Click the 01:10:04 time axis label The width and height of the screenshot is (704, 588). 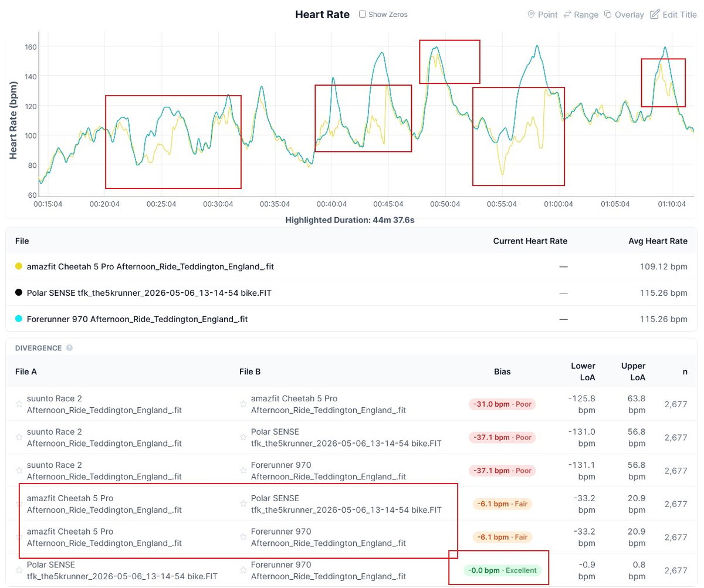[x=672, y=204]
